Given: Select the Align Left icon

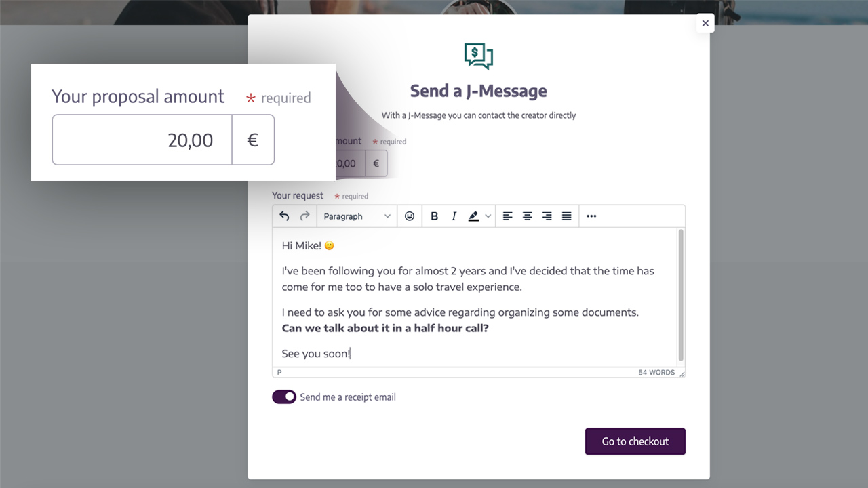Looking at the screenshot, I should 507,216.
